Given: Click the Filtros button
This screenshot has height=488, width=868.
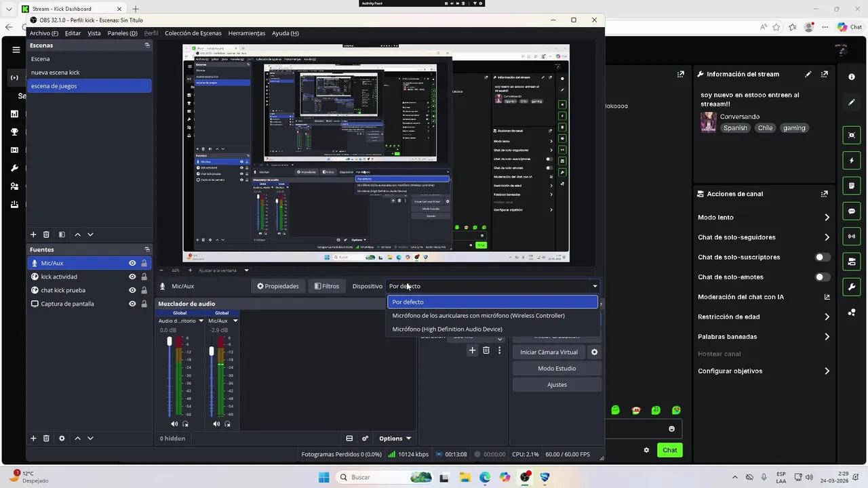Looking at the screenshot, I should pyautogui.click(x=326, y=286).
